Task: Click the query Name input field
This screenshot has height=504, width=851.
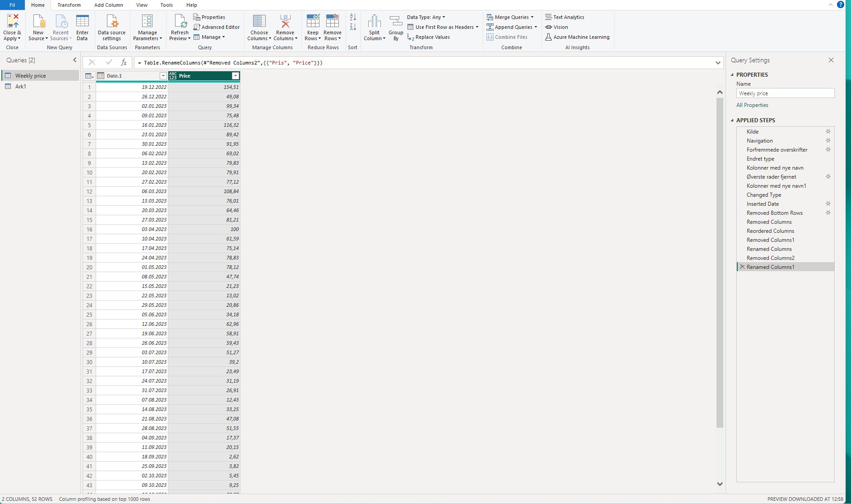Action: point(785,93)
